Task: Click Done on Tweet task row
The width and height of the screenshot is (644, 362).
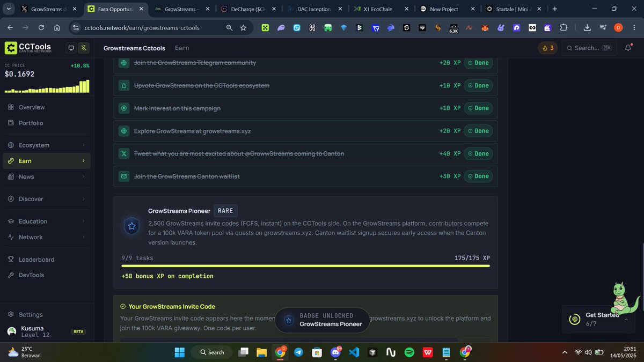Action: point(478,153)
